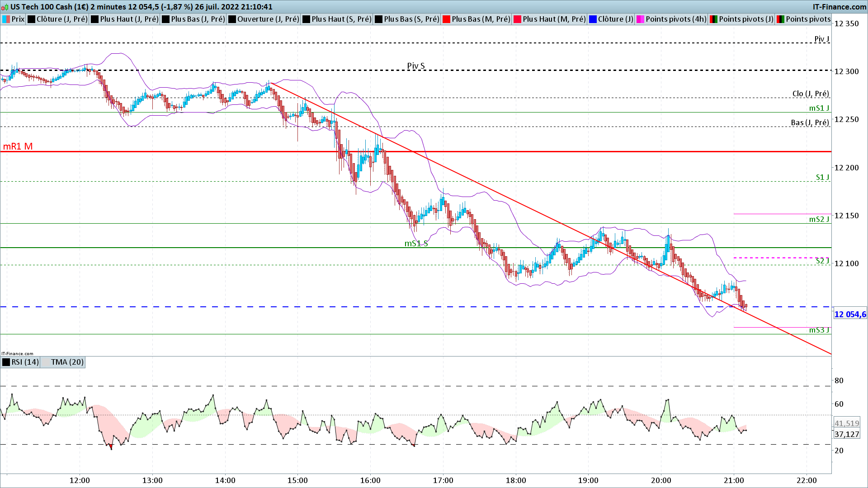
Task: Open Plus Haut (S, Pré) indicator settings
Action: (x=341, y=19)
